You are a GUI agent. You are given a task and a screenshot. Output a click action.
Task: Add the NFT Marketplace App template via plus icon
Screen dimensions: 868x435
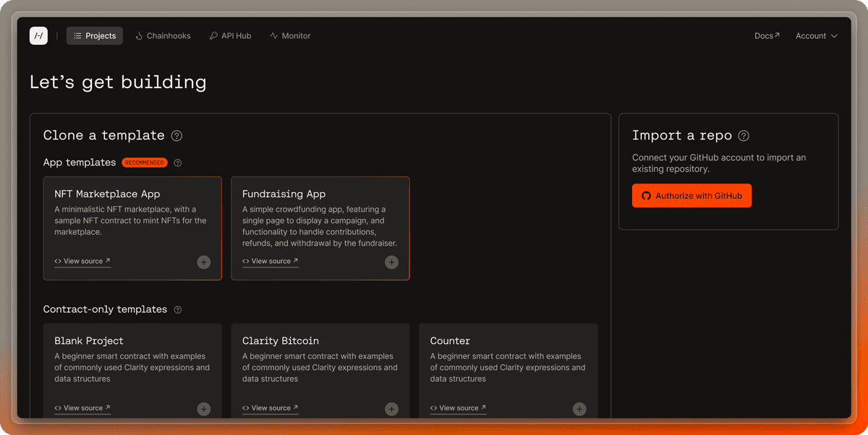coord(204,262)
